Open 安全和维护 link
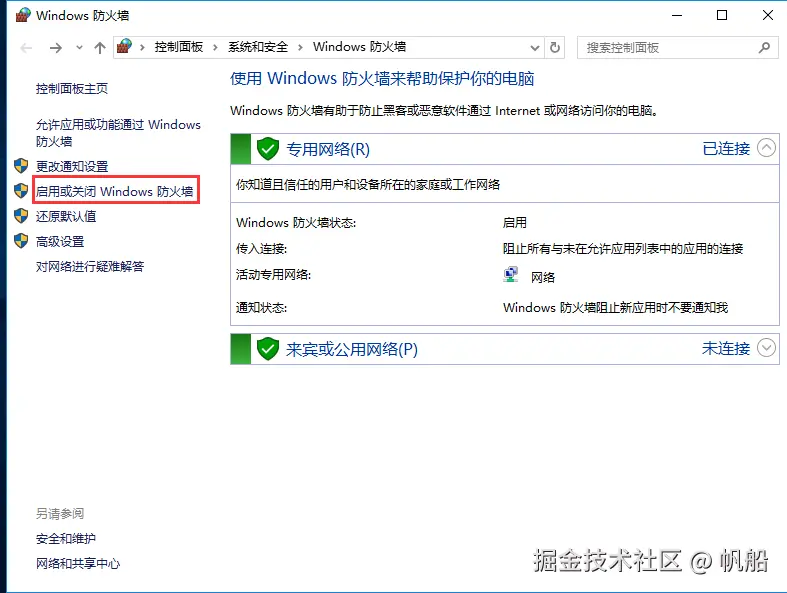This screenshot has height=593, width=787. [x=66, y=539]
